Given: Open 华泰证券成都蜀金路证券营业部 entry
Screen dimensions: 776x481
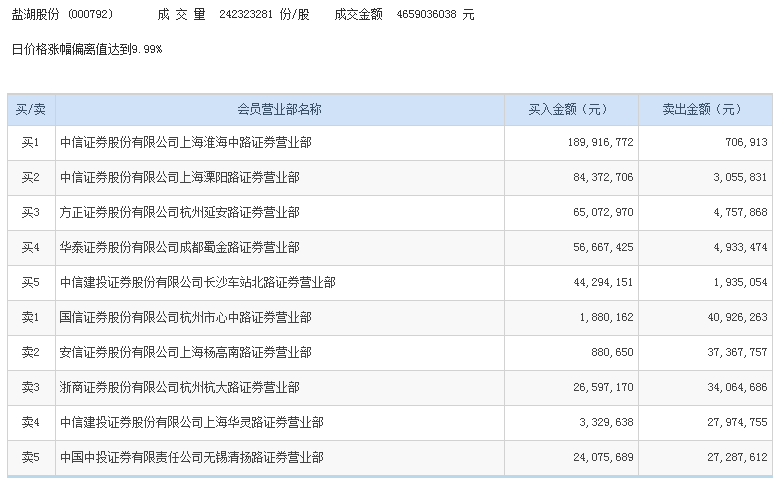Looking at the screenshot, I should pos(179,248).
